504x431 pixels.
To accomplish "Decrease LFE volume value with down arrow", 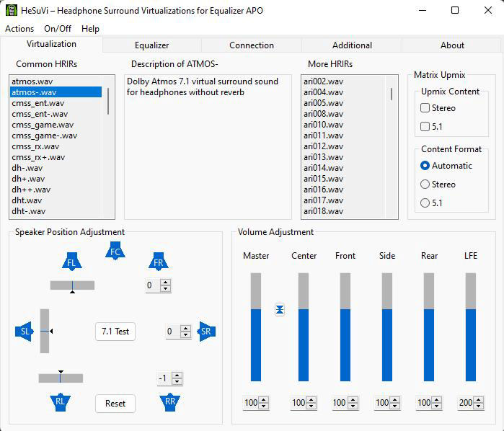I will (x=478, y=406).
